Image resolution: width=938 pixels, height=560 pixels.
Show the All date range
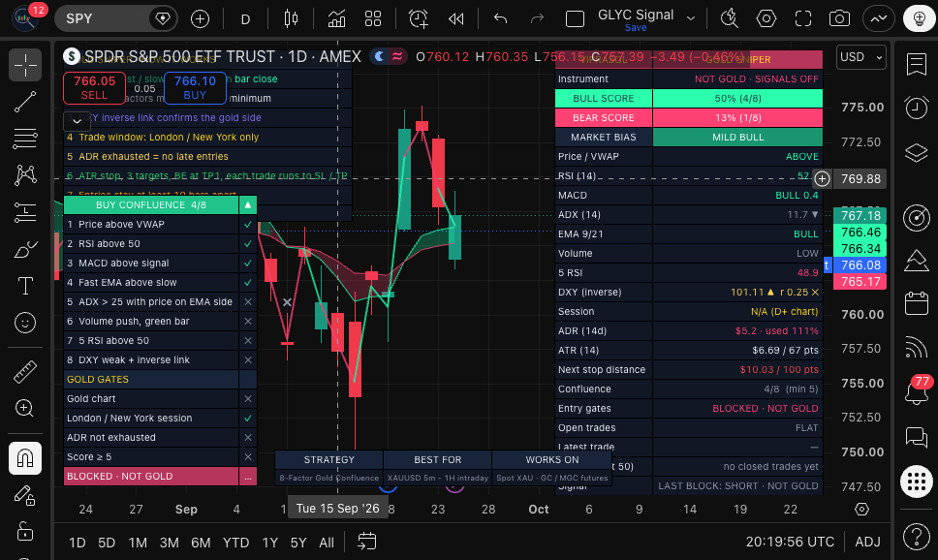click(x=326, y=543)
